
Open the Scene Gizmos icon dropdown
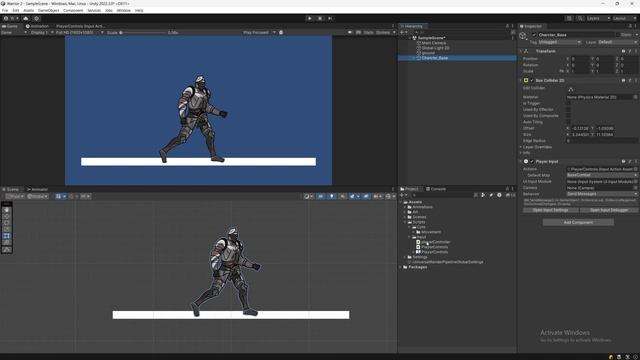(390, 196)
